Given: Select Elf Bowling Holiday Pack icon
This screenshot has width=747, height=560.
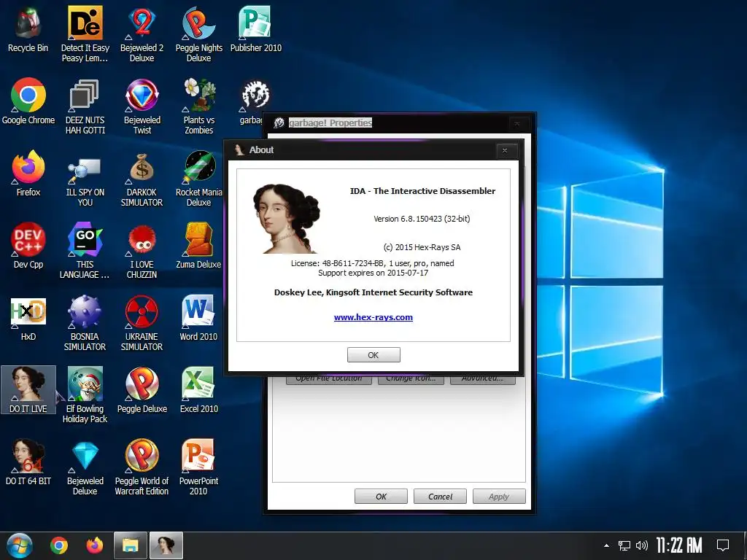Looking at the screenshot, I should [x=85, y=395].
